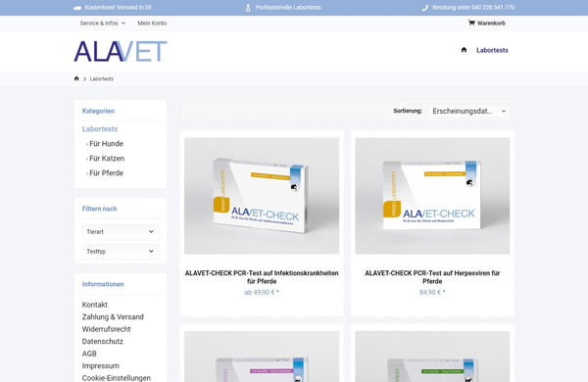588x382 pixels.
Task: Open the AGB page
Action: pyautogui.click(x=89, y=354)
